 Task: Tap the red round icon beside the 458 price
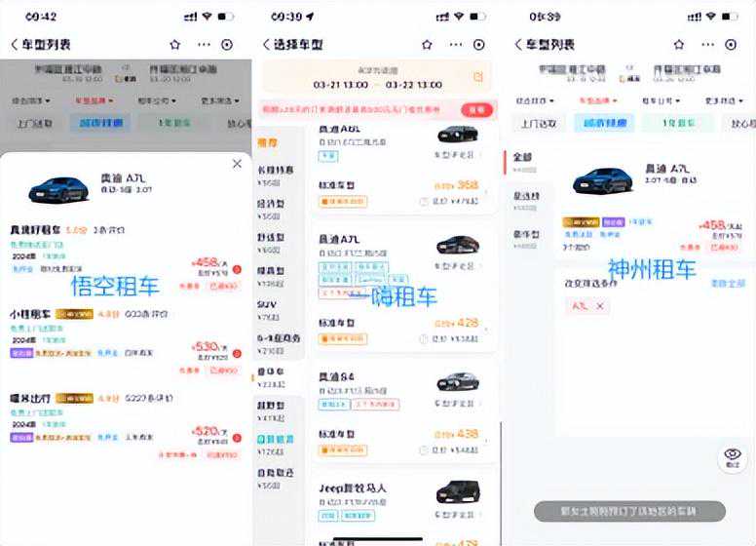pos(237,270)
